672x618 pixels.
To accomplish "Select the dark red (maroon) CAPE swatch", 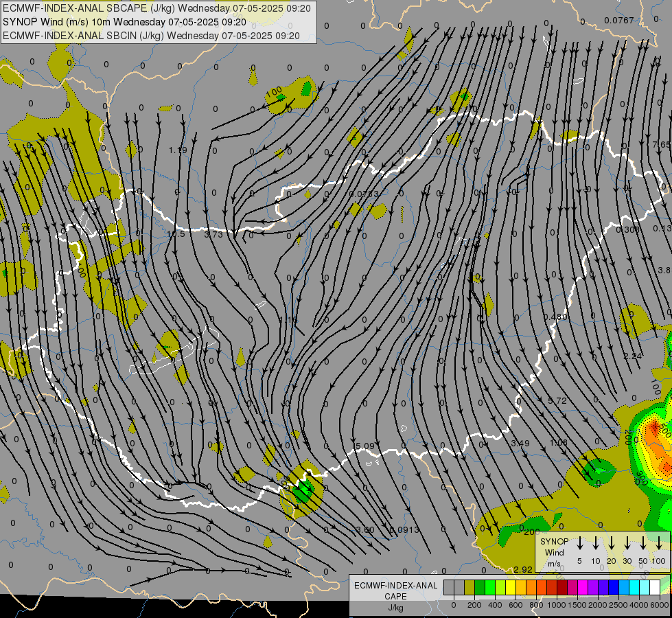I will pyautogui.click(x=562, y=588).
